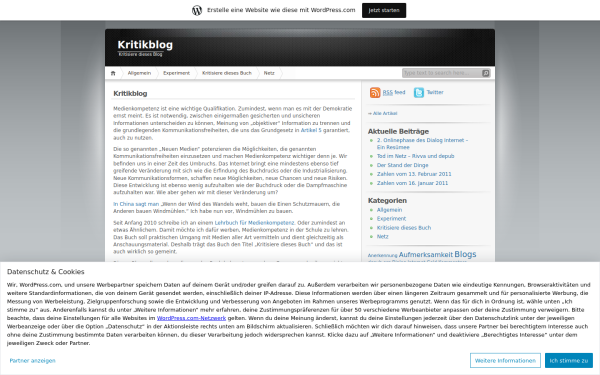Open the RSS feed text link
The height and width of the screenshot is (375, 600).
[394, 93]
